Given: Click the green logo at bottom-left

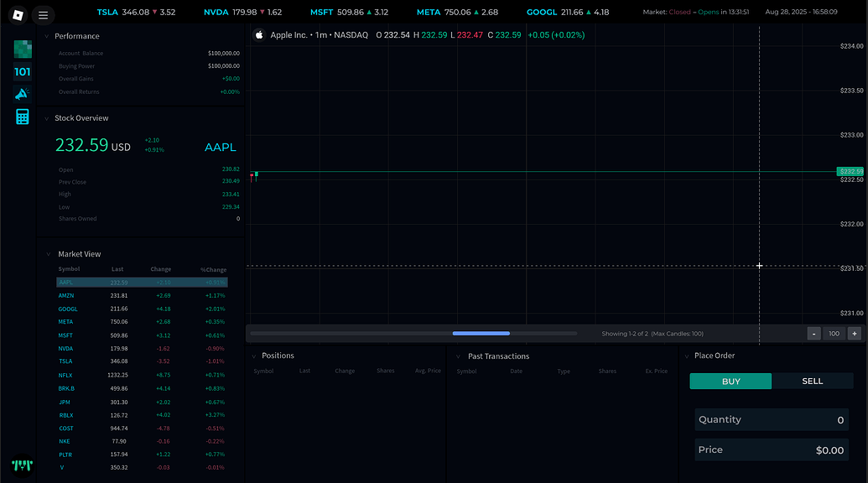Looking at the screenshot, I should pos(22,464).
